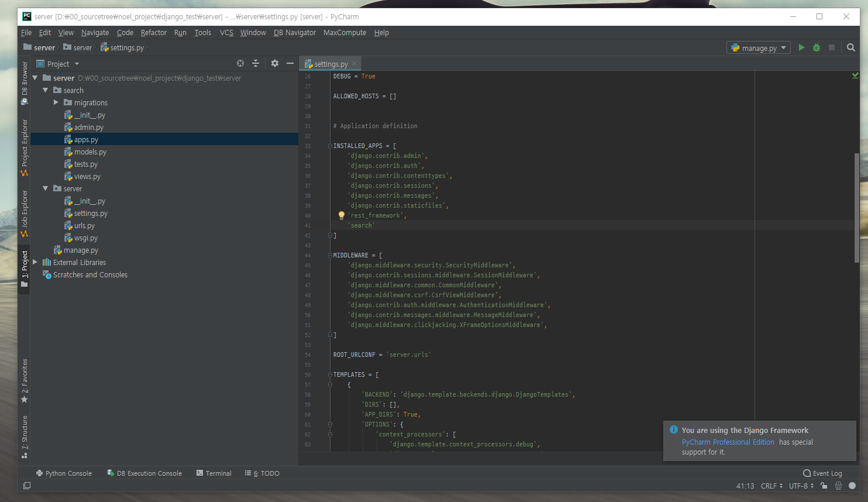Viewport: 868px width, 502px height.
Task: Open the File menu
Action: [26, 33]
